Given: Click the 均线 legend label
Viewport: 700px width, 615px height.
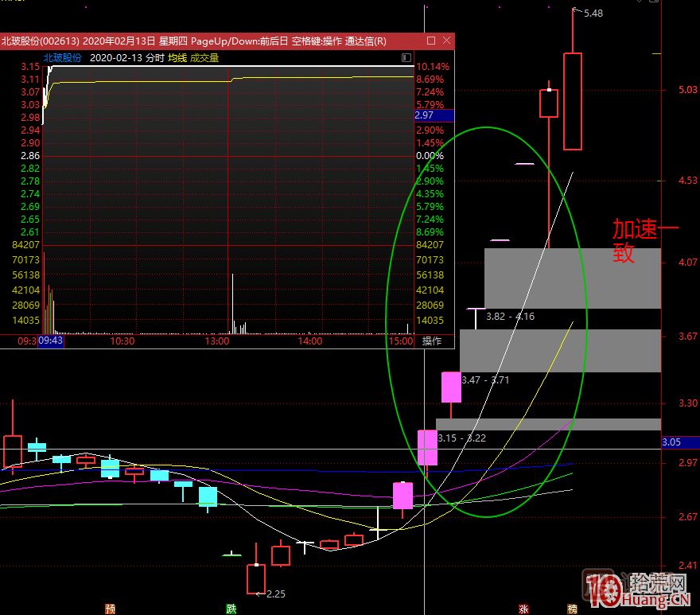Looking at the screenshot, I should [177, 58].
